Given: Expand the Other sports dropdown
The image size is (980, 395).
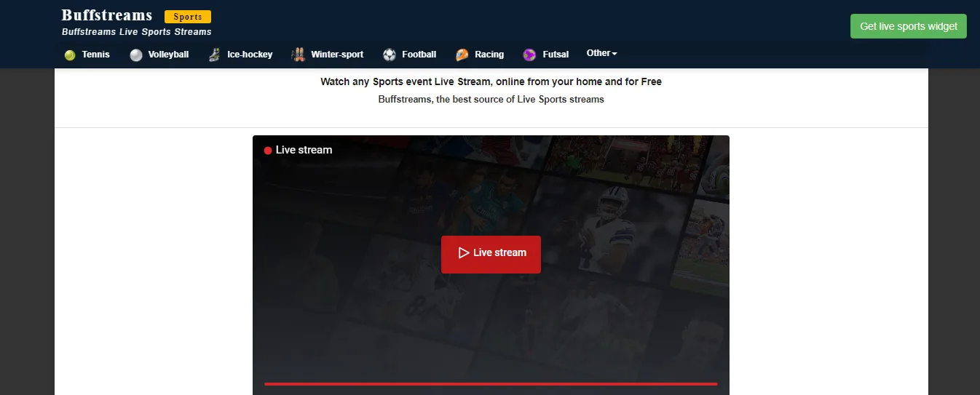Looking at the screenshot, I should [601, 53].
